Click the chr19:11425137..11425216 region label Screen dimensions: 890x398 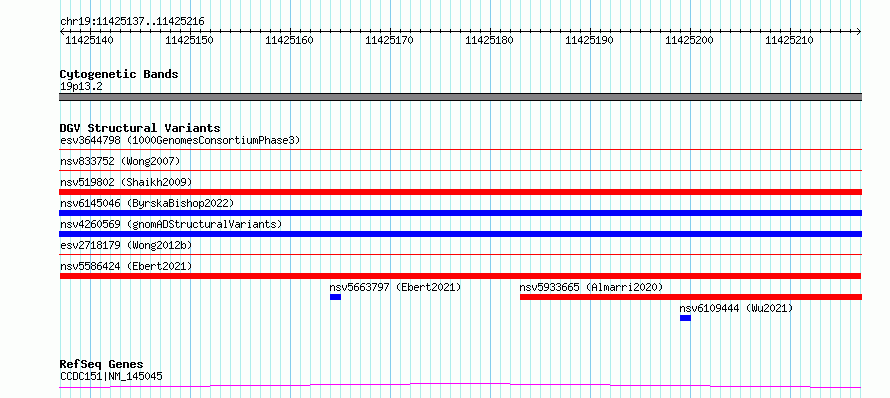pyautogui.click(x=132, y=22)
